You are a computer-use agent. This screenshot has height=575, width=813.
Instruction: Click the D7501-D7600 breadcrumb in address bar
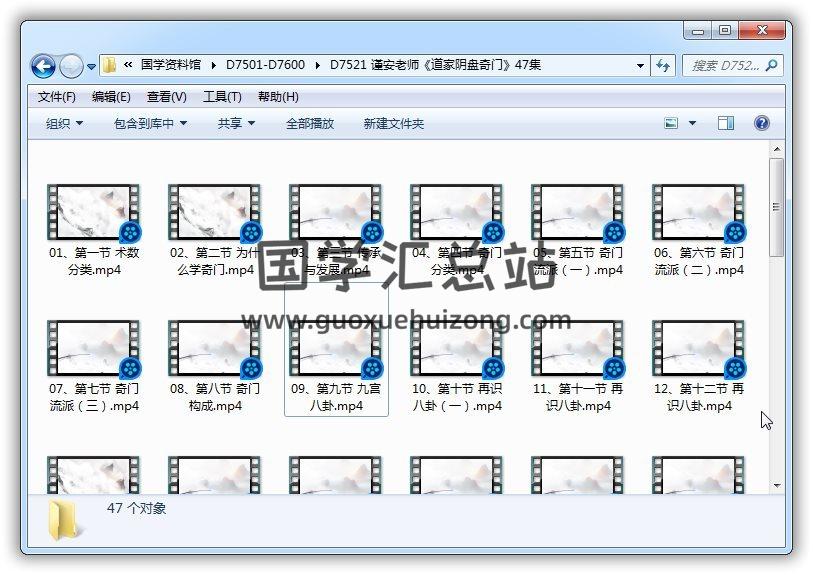tap(265, 66)
